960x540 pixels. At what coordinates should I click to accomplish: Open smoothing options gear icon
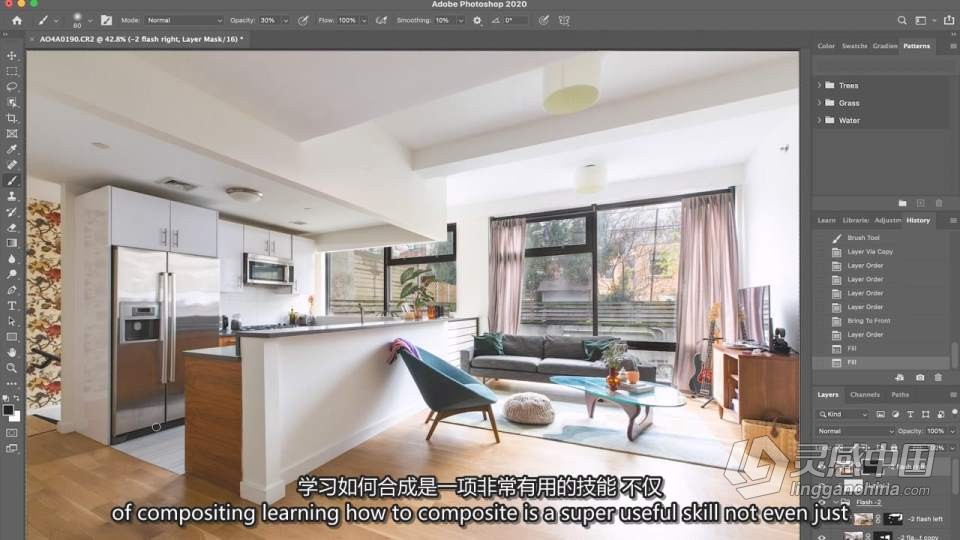(x=478, y=20)
